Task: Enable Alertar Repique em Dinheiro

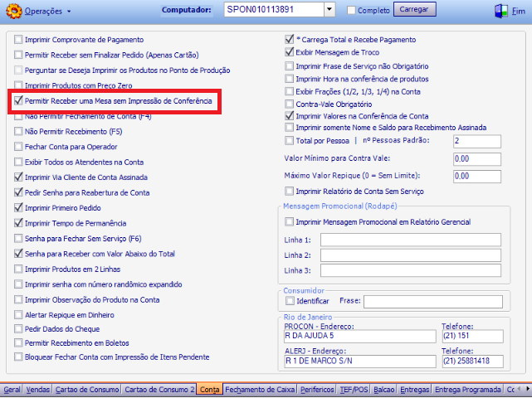Action: (x=18, y=315)
